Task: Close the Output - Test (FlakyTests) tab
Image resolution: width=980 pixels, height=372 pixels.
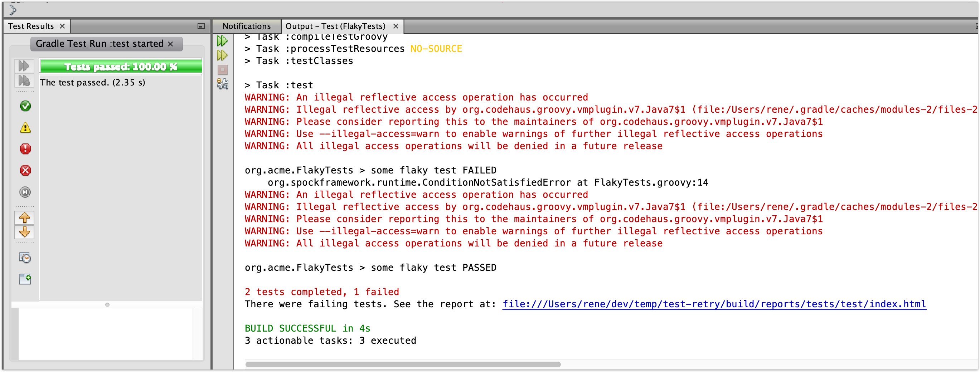Action: coord(396,26)
